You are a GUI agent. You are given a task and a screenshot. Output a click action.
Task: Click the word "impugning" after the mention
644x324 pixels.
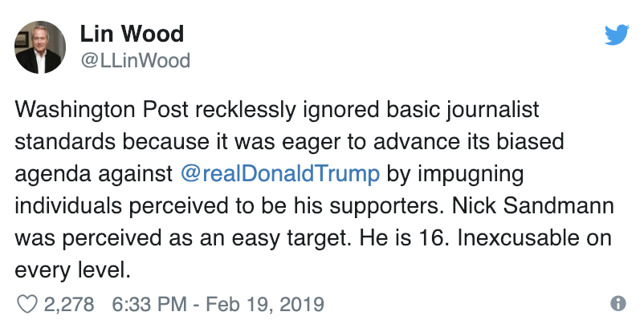471,175
